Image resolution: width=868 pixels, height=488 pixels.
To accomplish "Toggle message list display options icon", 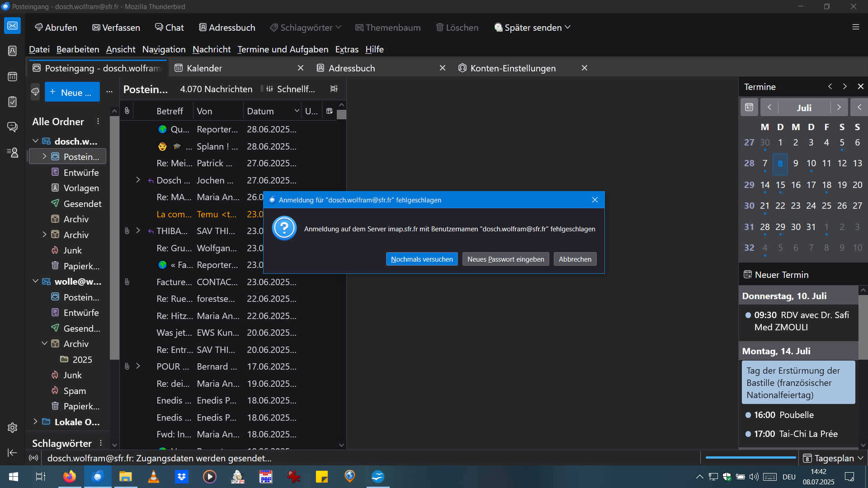I will pyautogui.click(x=334, y=89).
